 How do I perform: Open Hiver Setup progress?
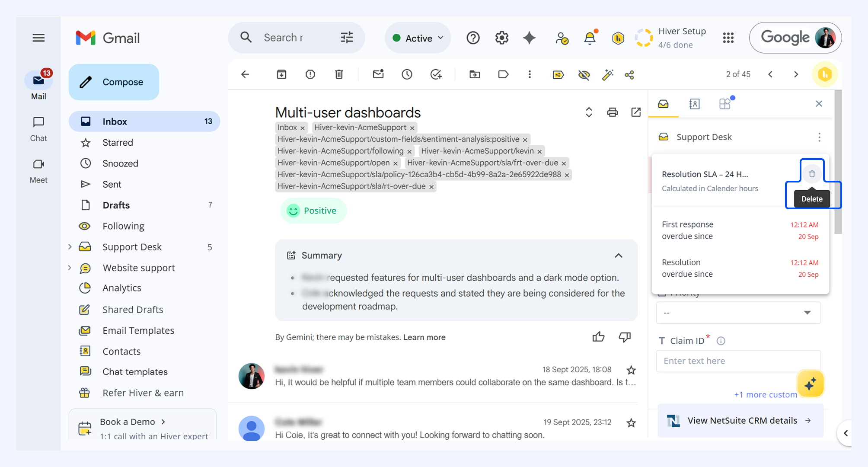[682, 38]
